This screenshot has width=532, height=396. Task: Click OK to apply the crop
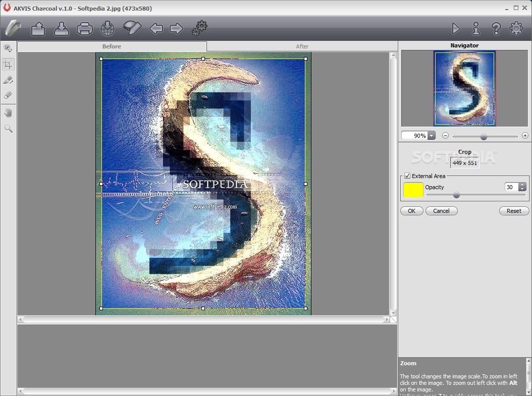coord(411,211)
